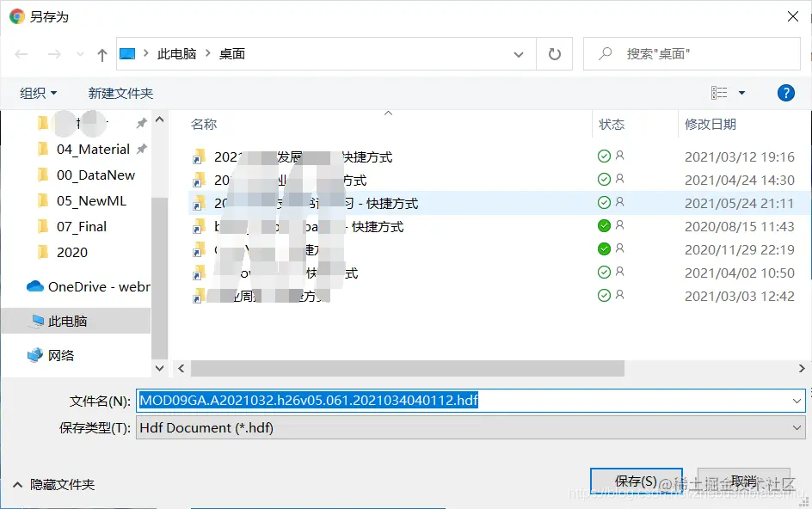Go up one folder level

click(102, 54)
